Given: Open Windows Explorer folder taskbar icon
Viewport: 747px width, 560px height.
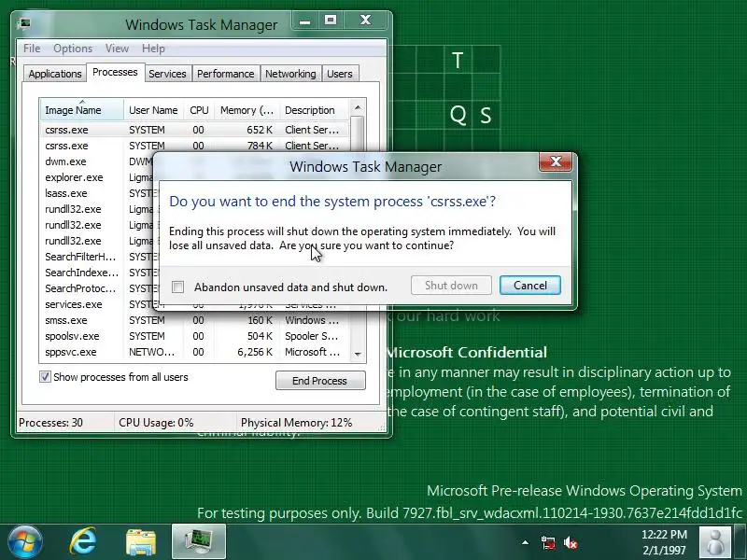Looking at the screenshot, I should pos(141,542).
